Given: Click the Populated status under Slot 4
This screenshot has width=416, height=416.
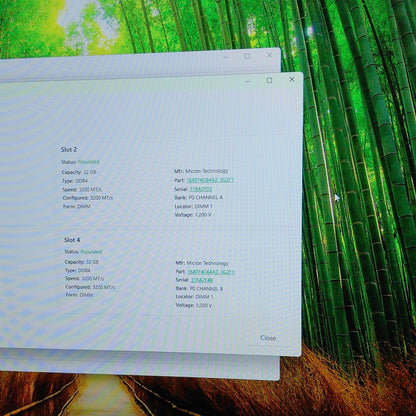Looking at the screenshot, I should pos(91,252).
